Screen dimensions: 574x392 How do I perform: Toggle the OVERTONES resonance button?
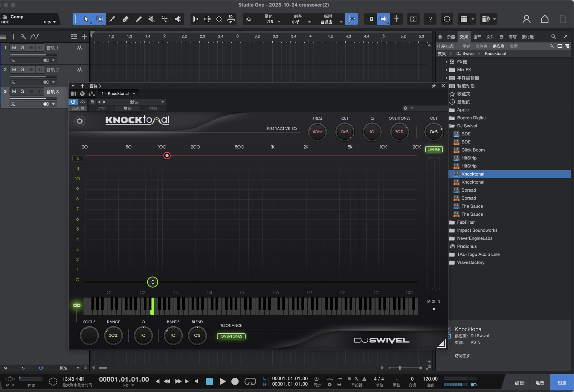231,336
